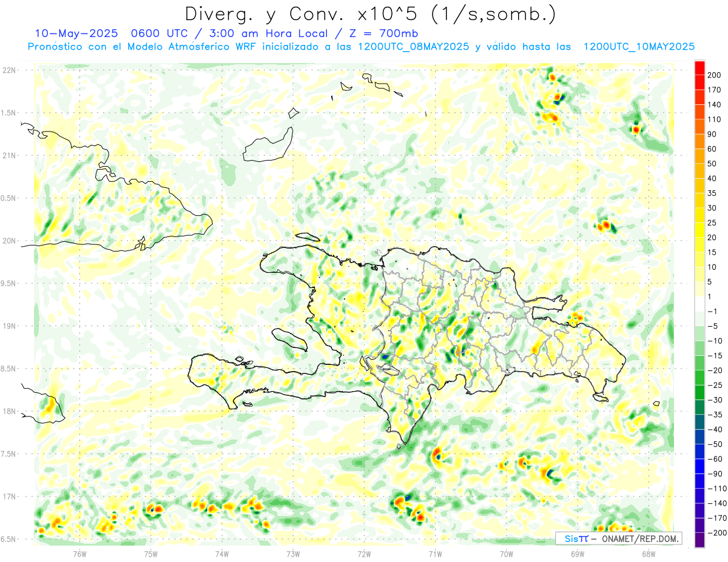
Task: Click the -25 color scale label
Action: click(715, 386)
